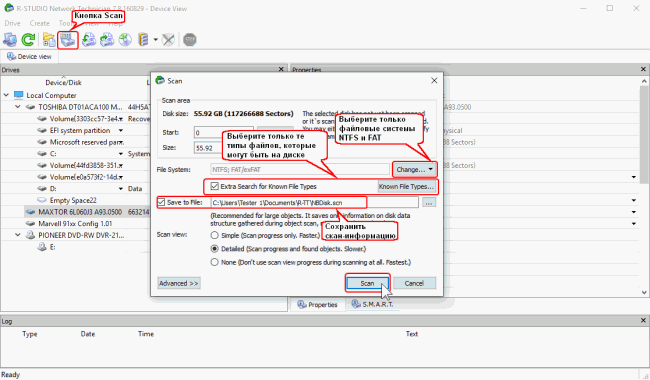650x380 pixels.
Task: Open the Drive menu
Action: [x=12, y=23]
